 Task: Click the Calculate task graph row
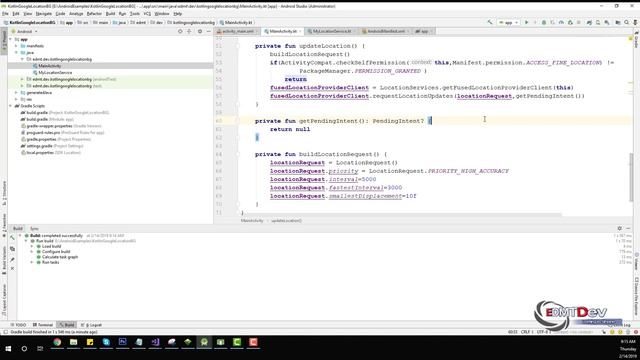point(57,257)
